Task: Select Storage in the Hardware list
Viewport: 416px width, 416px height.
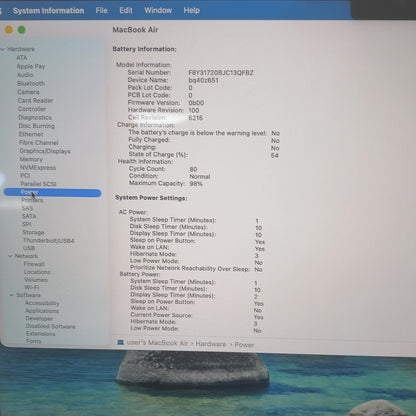Action: coord(33,232)
